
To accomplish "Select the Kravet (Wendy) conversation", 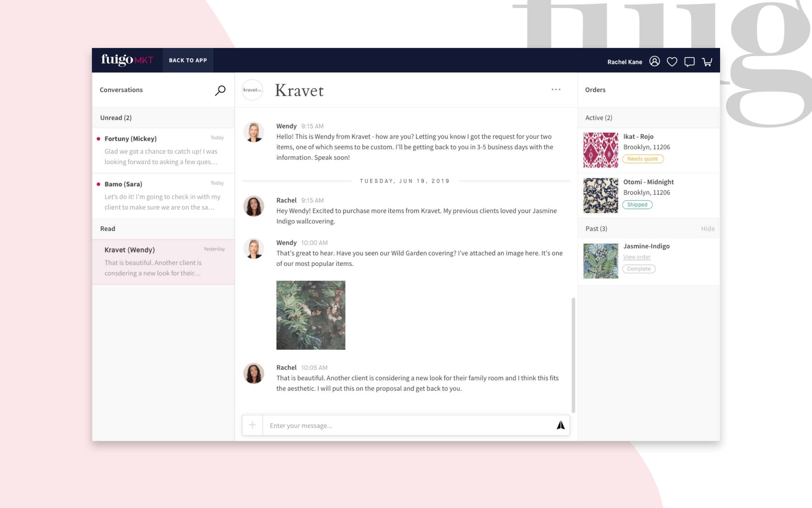I will [x=164, y=262].
